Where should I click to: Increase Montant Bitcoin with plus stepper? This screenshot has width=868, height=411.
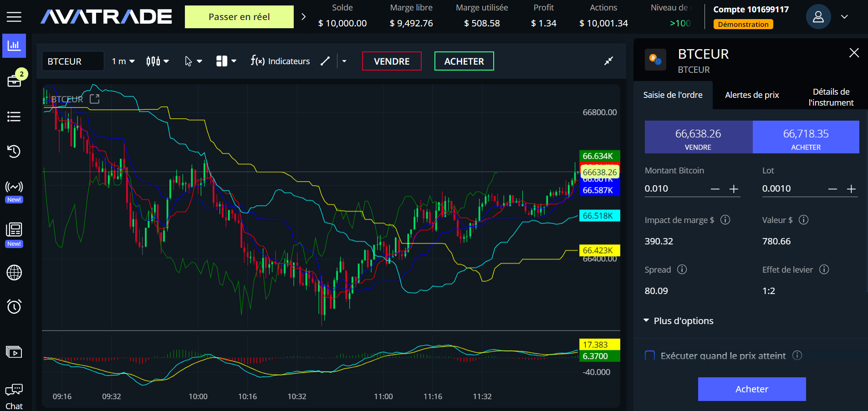pos(734,189)
